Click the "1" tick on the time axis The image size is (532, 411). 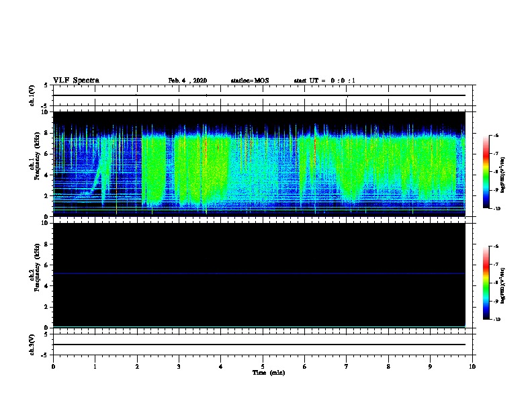[x=95, y=367]
